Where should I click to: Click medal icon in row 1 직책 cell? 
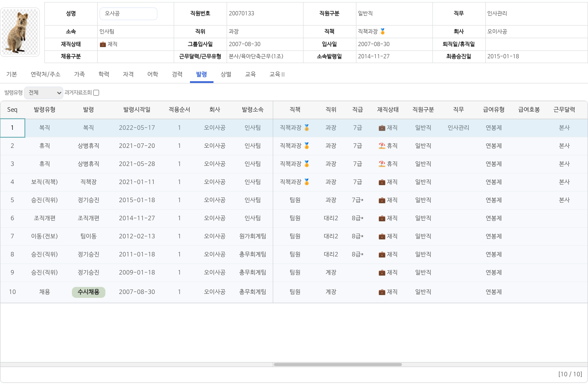[x=307, y=128]
